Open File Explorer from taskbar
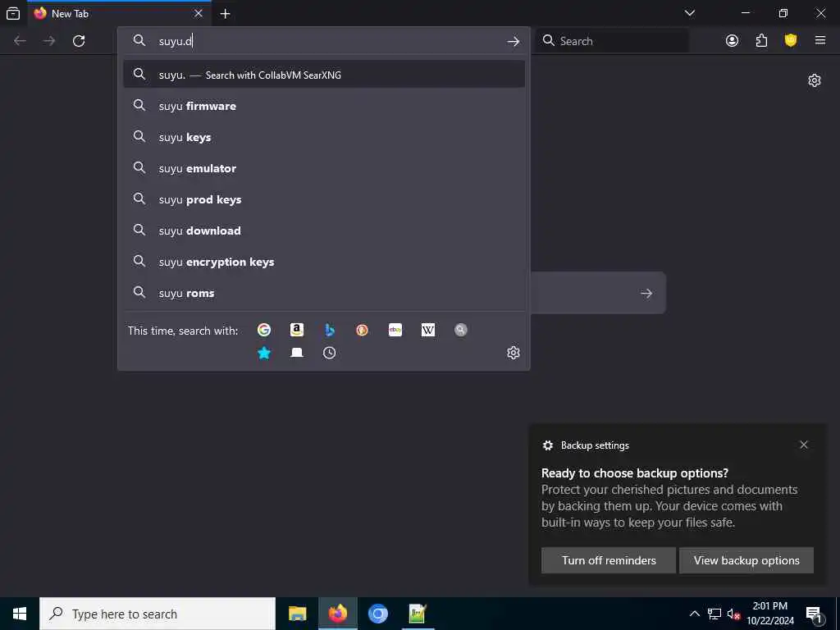 [297, 614]
